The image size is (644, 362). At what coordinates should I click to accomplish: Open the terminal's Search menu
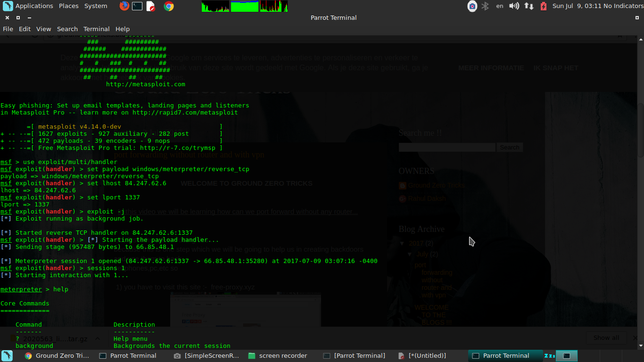pos(67,29)
